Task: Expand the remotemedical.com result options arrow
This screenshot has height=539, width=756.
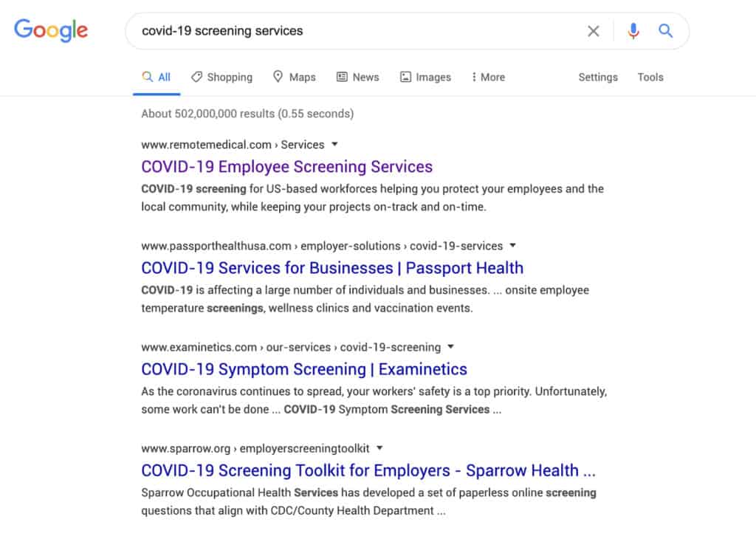Action: click(335, 145)
